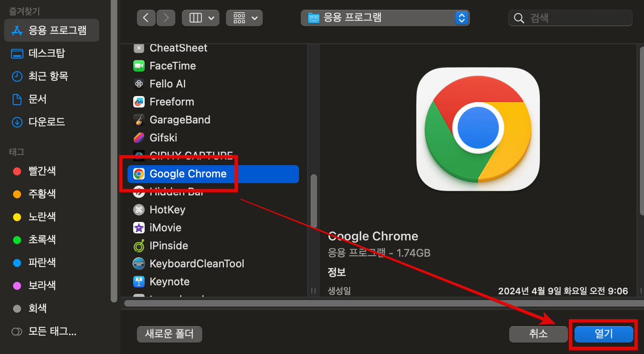
Task: Select IPinside in the app list
Action: pos(213,246)
